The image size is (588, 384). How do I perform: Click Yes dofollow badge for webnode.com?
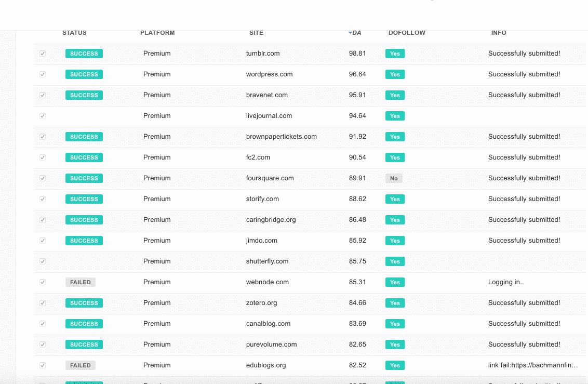coord(395,282)
